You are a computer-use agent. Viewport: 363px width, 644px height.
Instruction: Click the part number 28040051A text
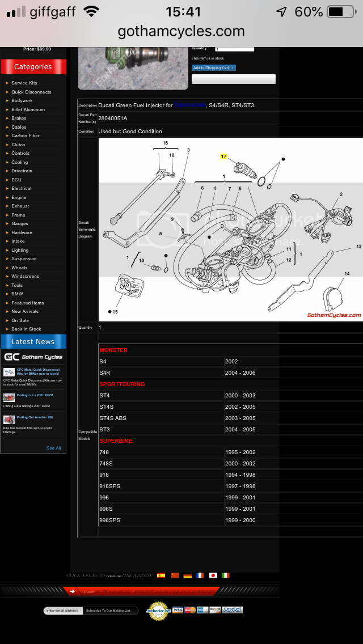click(113, 118)
